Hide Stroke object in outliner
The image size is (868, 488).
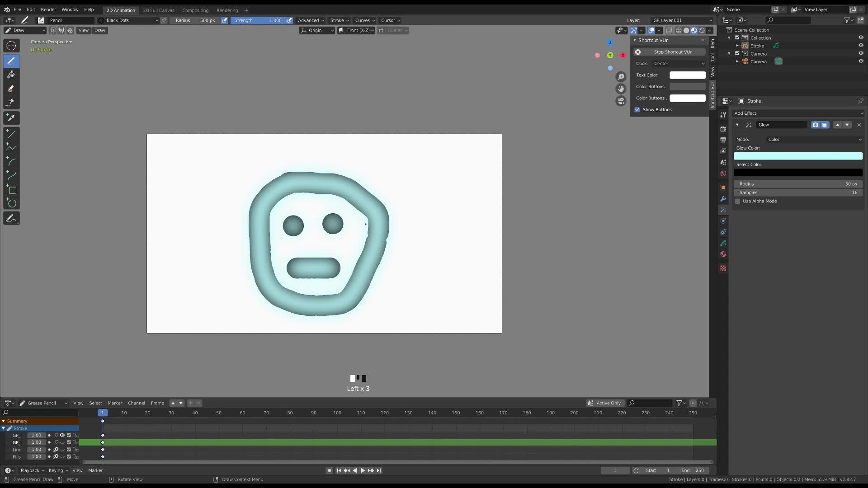[861, 46]
